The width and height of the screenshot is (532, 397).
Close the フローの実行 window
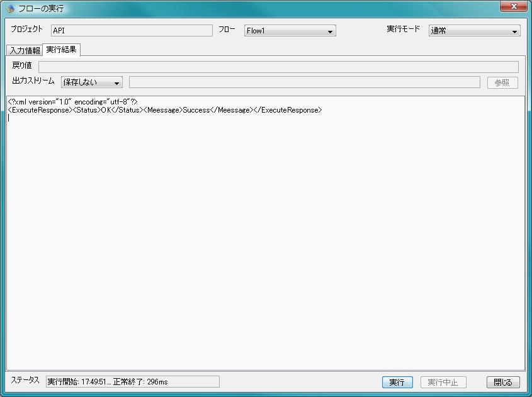click(514, 7)
